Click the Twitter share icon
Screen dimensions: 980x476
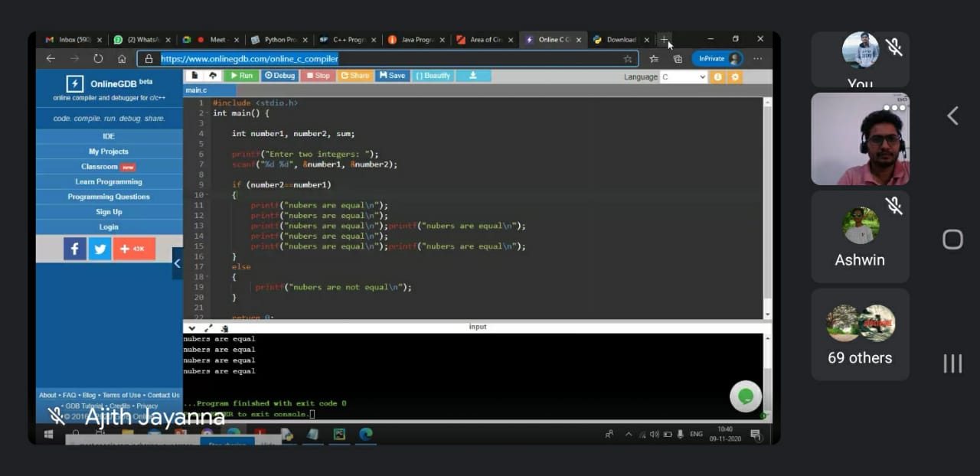100,248
